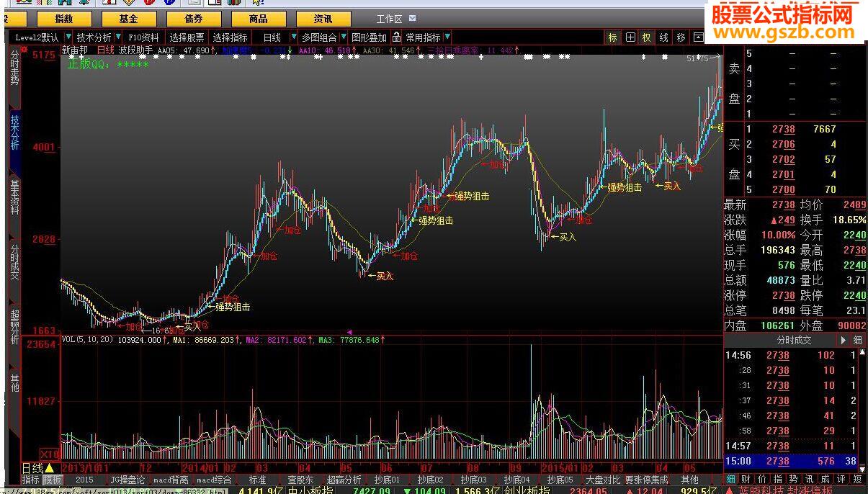Expand the 日线 period dropdown arrow
Viewport: 868px width, 494px height.
click(294, 37)
